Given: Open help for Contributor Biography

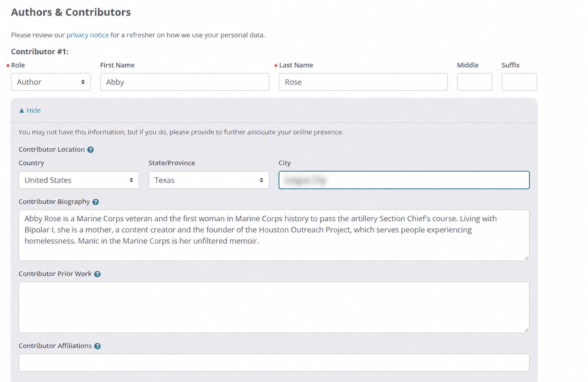Looking at the screenshot, I should coord(96,202).
